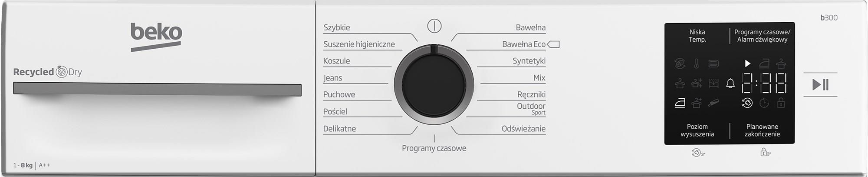The width and height of the screenshot is (868, 177).
Task: Tap the delayed end clock icon on display
Action: point(764,103)
